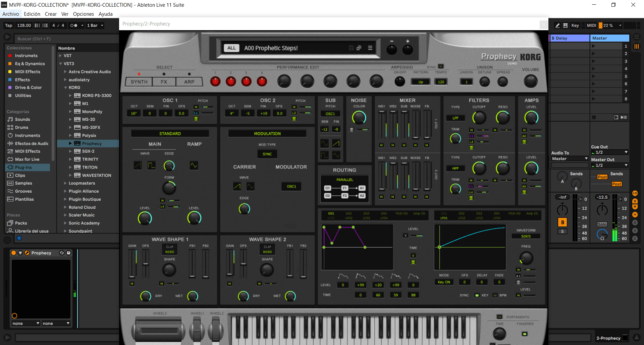Toggle the ARPEGGIO ON/OFF button
Image resolution: width=644 pixels, height=345 pixels.
(x=399, y=81)
